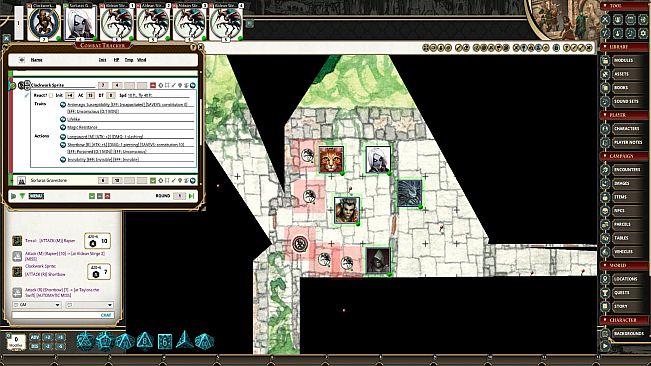Toggle the DIS modifier button
Viewport: 651px width, 366px height.
click(x=35, y=346)
